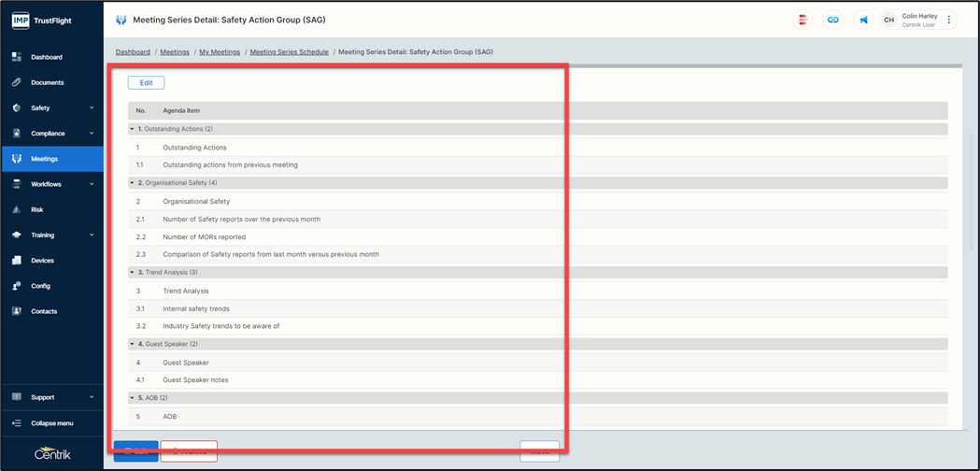Collapse the 4. Guest Speaker group
The width and height of the screenshot is (980, 471).
(x=132, y=344)
